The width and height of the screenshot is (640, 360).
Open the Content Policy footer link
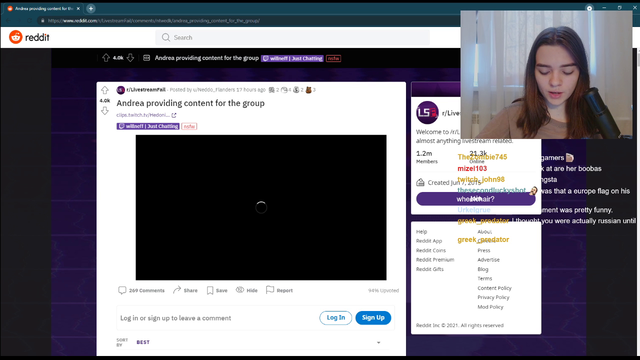click(494, 288)
